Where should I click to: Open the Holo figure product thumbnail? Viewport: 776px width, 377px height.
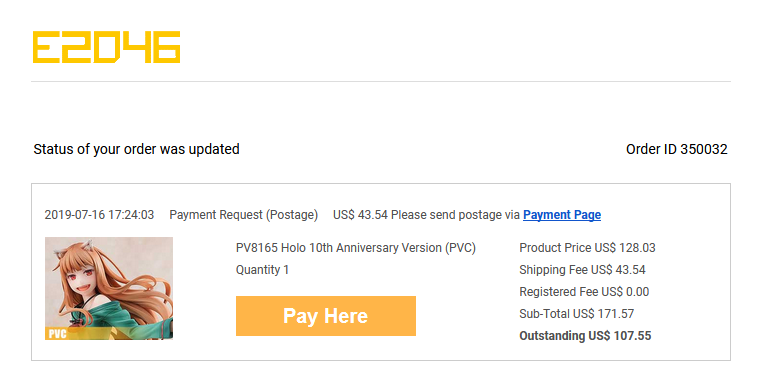click(x=109, y=288)
